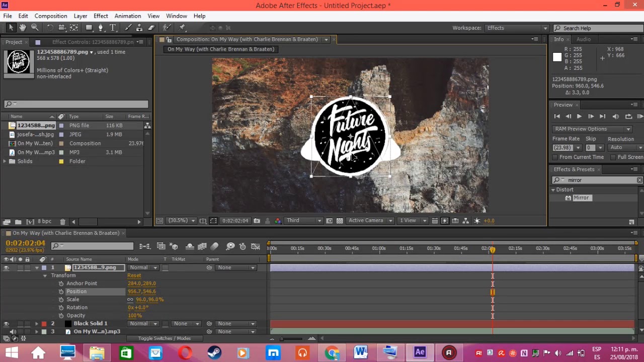Screen dimensions: 644x362
Task: Toggle Position stopwatch keyframing
Action: click(x=61, y=292)
